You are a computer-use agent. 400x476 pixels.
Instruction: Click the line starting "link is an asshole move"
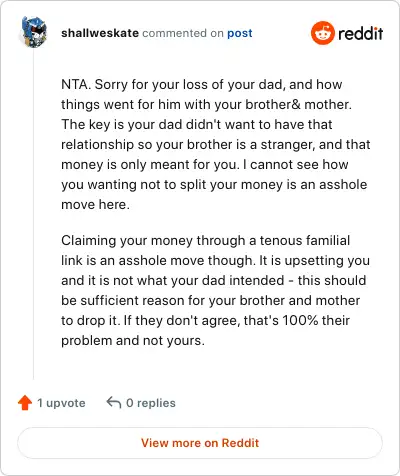[215, 260]
